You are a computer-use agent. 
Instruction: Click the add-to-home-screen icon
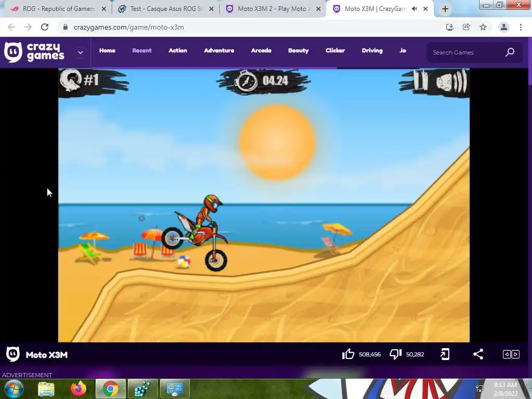pos(445,354)
